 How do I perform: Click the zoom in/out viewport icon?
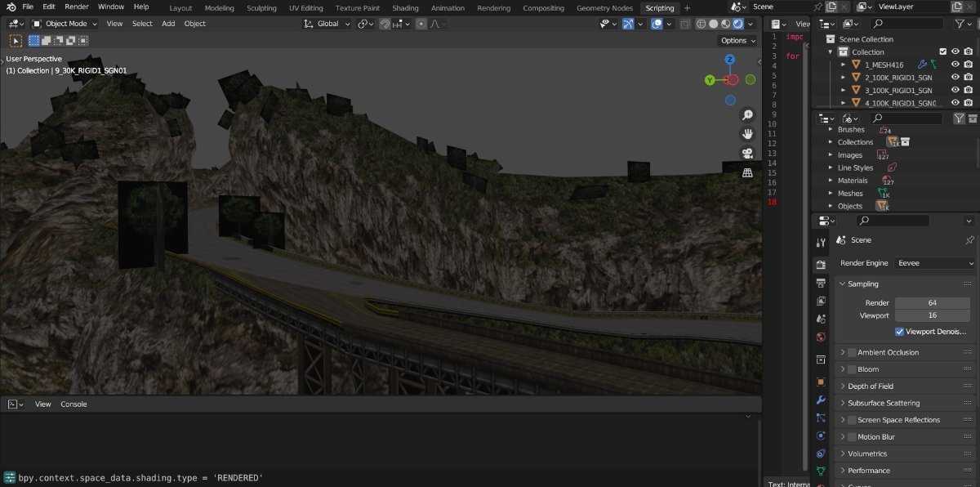[747, 115]
